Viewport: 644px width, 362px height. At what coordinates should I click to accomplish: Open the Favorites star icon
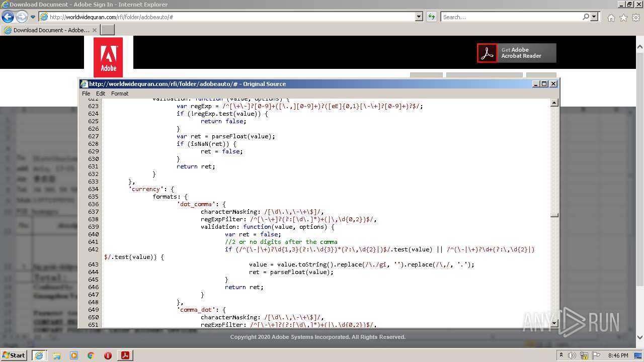pyautogui.click(x=623, y=18)
